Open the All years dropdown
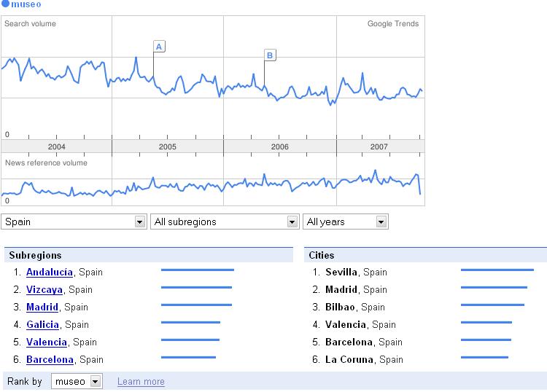This screenshot has width=547, height=392. coord(346,222)
